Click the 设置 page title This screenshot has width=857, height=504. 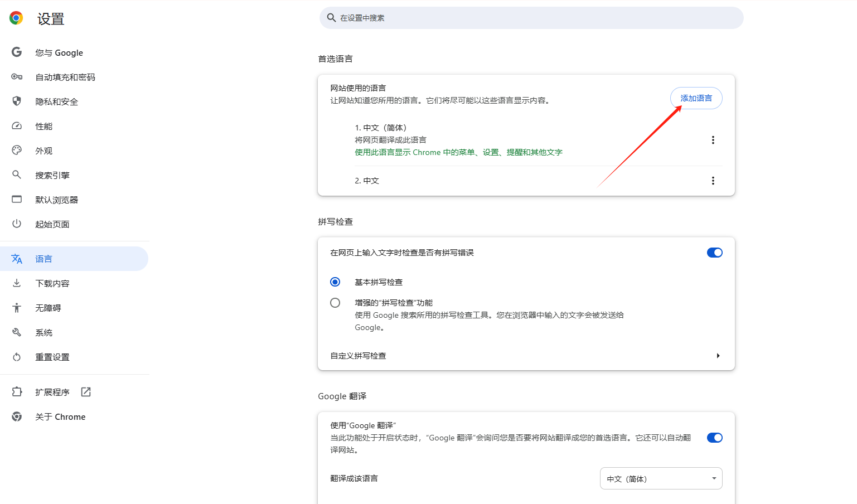pyautogui.click(x=51, y=19)
